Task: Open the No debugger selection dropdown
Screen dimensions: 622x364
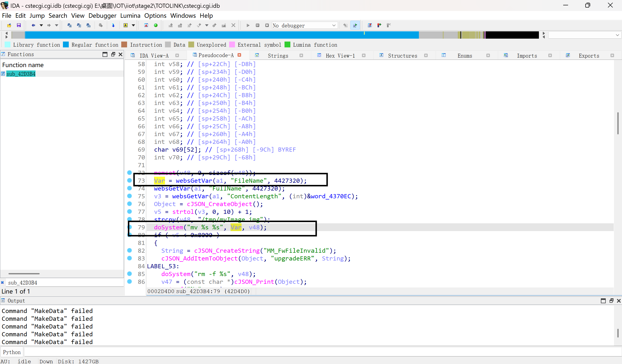Action: click(x=305, y=26)
